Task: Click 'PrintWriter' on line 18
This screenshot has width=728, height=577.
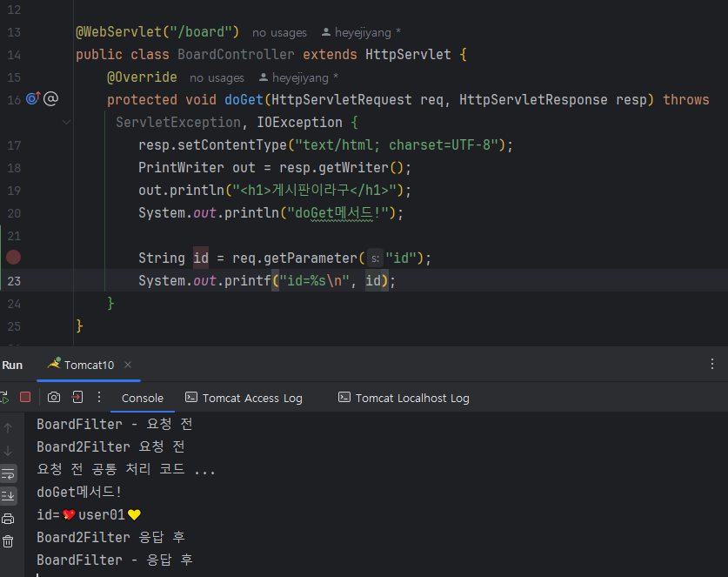Action: (181, 167)
